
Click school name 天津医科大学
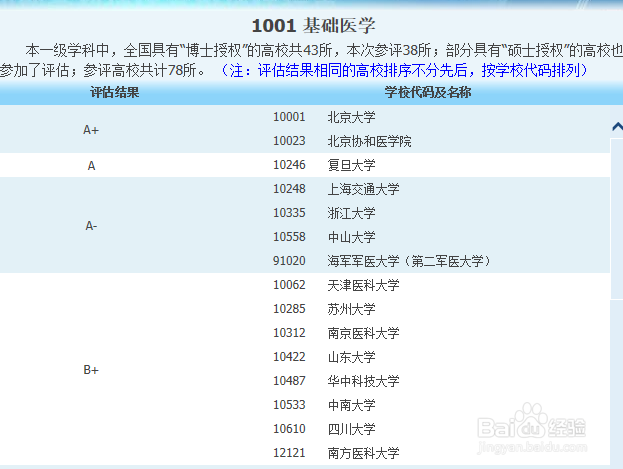click(363, 285)
